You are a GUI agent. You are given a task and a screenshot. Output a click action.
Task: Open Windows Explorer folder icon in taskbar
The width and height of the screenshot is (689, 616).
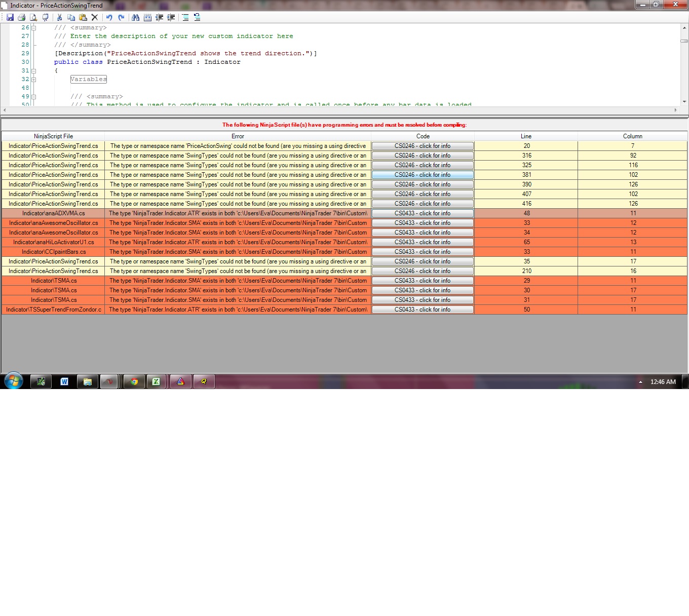coord(88,381)
